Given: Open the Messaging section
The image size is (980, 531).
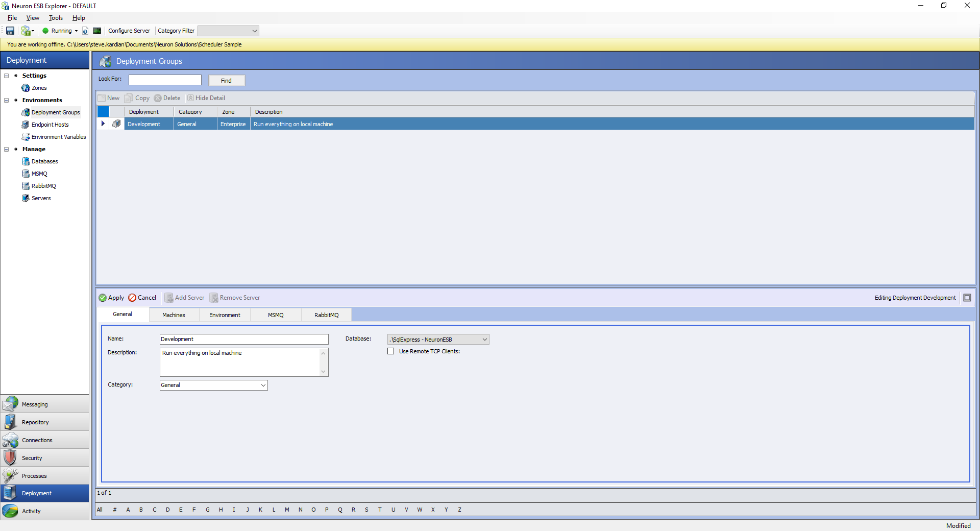Looking at the screenshot, I should point(45,404).
